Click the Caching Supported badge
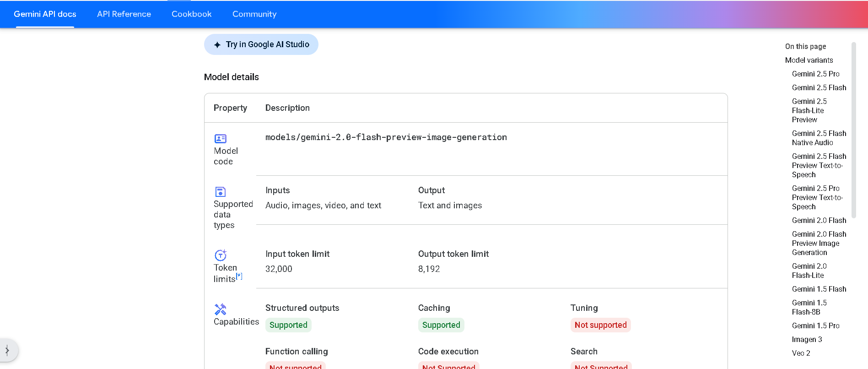Screen dimensions: 868x369 [x=441, y=325]
